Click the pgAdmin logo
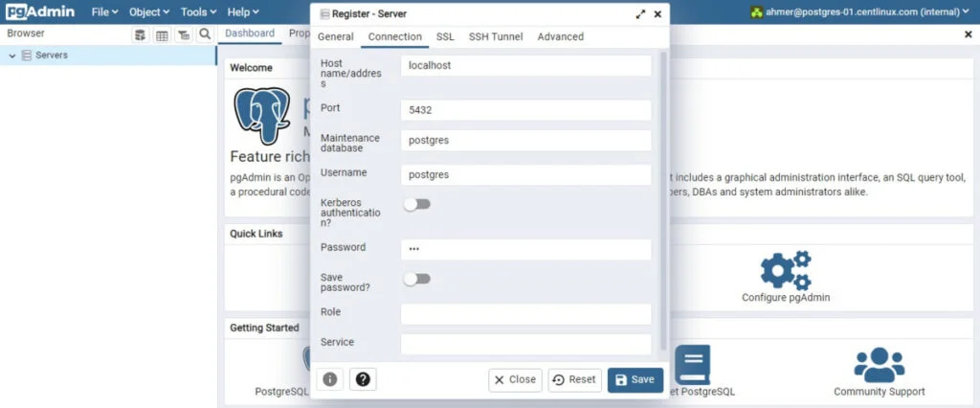The width and height of the screenshot is (980, 408). [x=40, y=11]
